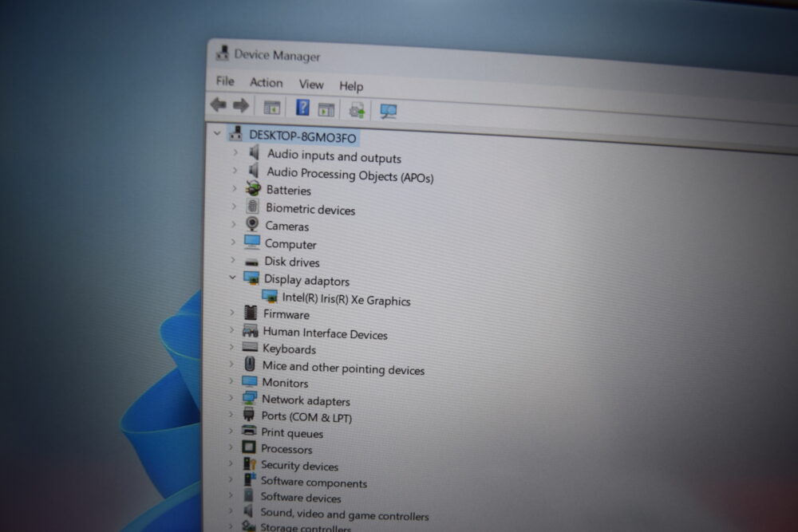Click the Human Interface Devices icon
Image resolution: width=798 pixels, height=532 pixels.
[250, 330]
